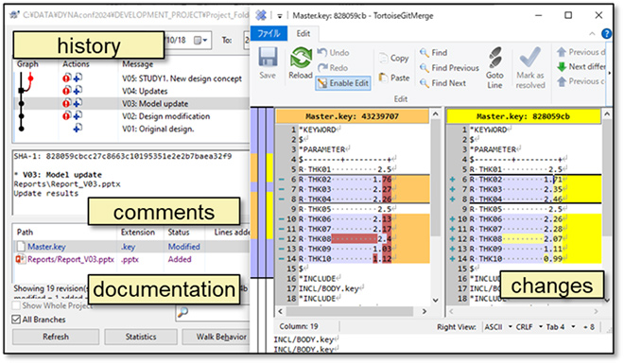Toggle Enable Edit in the ribbon

pos(343,83)
